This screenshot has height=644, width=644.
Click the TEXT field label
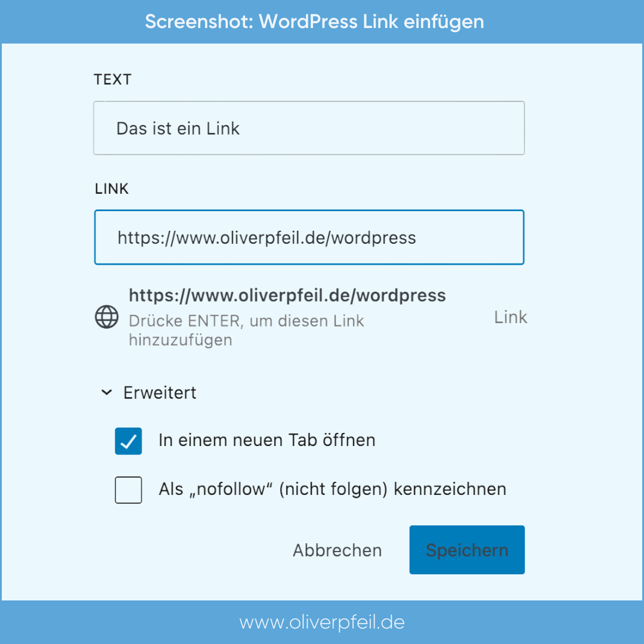112,79
